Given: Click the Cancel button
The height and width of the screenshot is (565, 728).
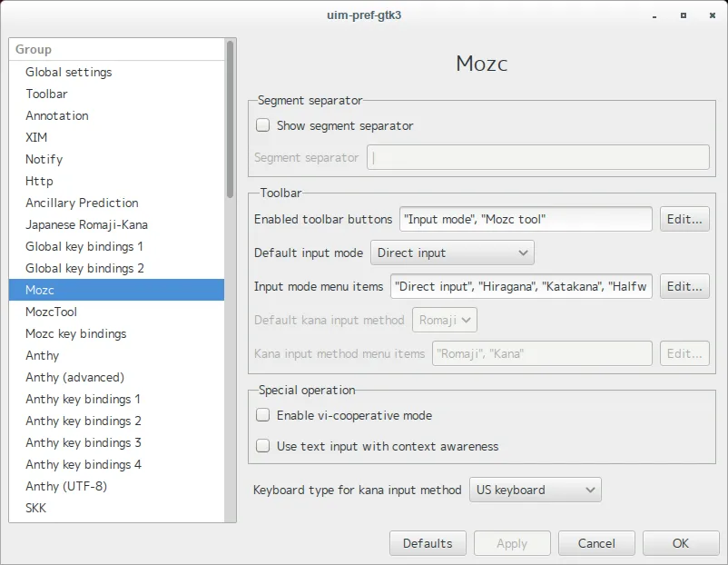Looking at the screenshot, I should [596, 543].
